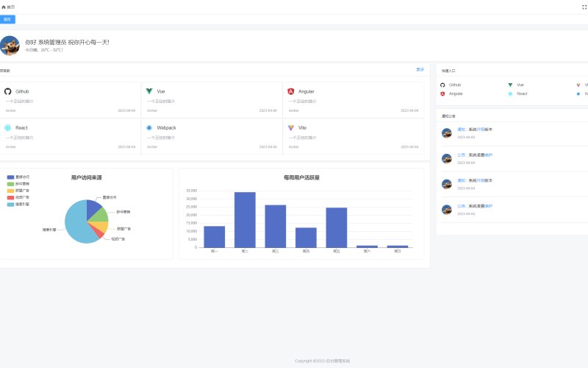Click the Github icon in the project card
Image resolution: width=588 pixels, height=368 pixels.
pos(8,91)
